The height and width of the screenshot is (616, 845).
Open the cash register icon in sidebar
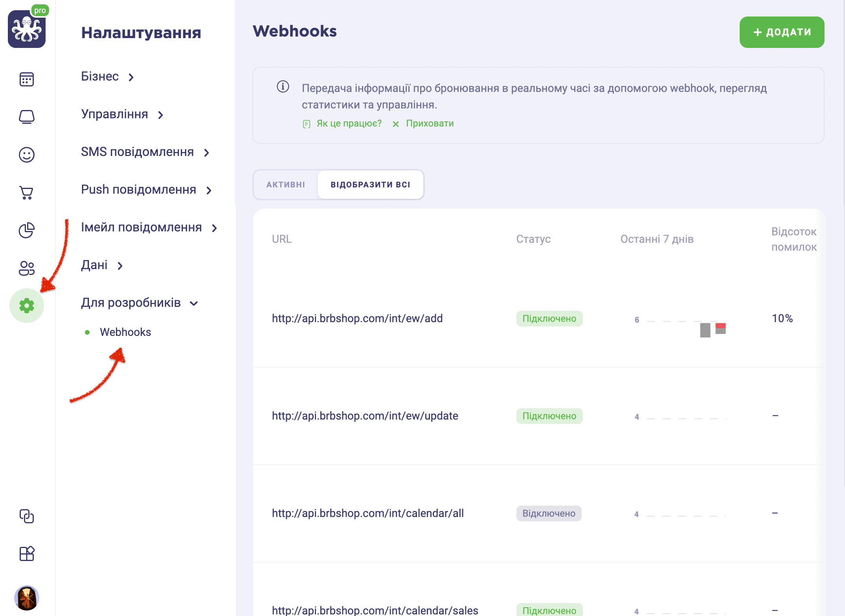point(27,117)
